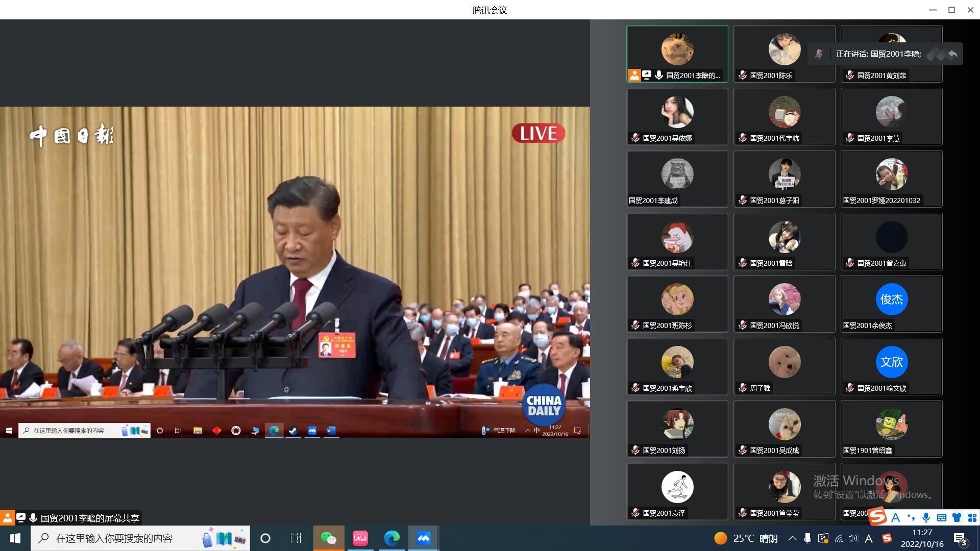Click the muted mic icon beside 国贸2001冯欣悦
The width and height of the screenshot is (980, 551).
point(743,325)
